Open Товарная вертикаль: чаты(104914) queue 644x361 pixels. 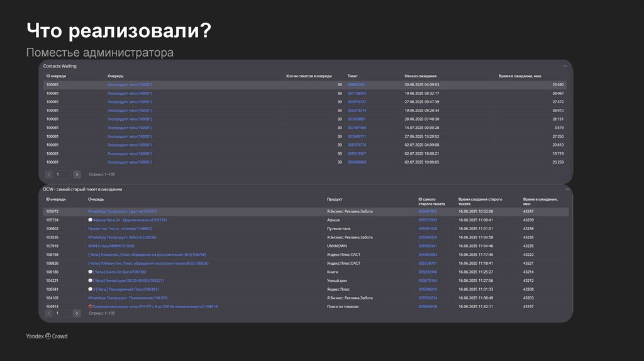155,306
